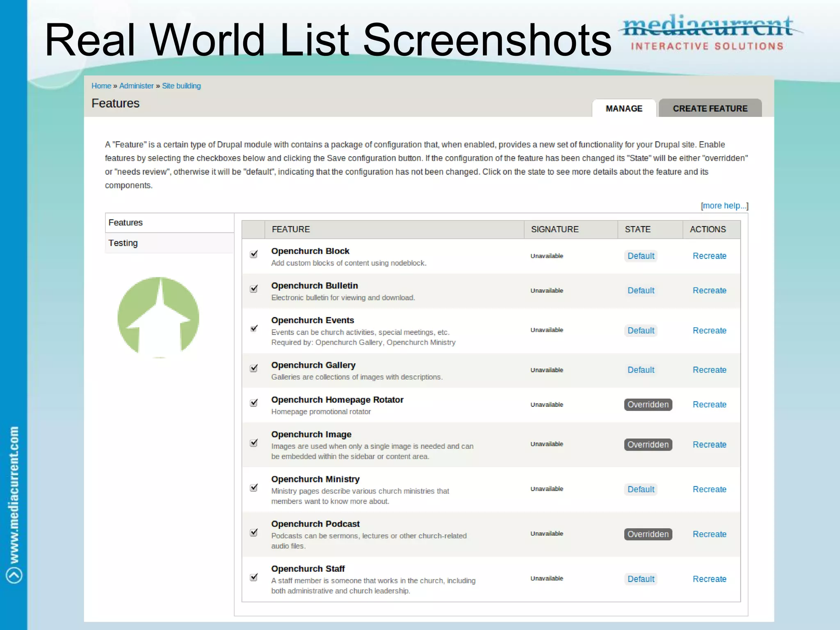Click 'Homepage promotional rotator' description

(x=321, y=412)
